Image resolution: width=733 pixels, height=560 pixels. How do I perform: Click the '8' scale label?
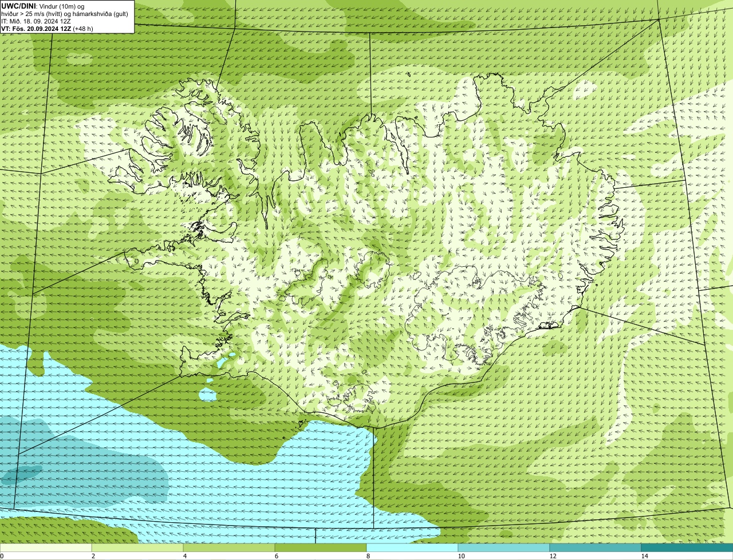pyautogui.click(x=368, y=556)
